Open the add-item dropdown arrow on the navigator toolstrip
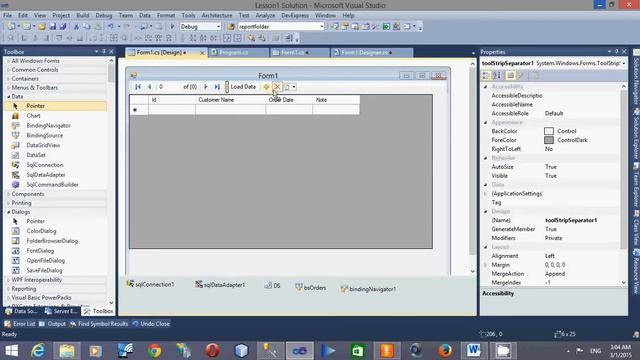 (x=294, y=87)
